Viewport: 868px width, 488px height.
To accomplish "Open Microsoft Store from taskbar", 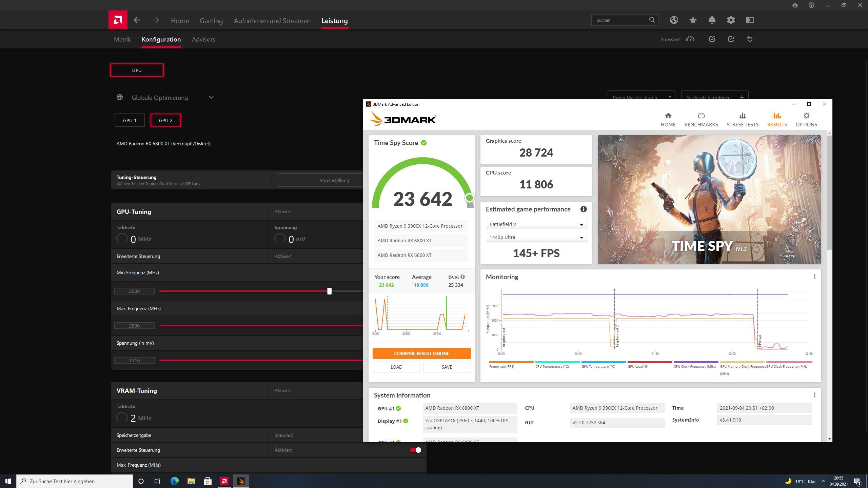I will 208,481.
